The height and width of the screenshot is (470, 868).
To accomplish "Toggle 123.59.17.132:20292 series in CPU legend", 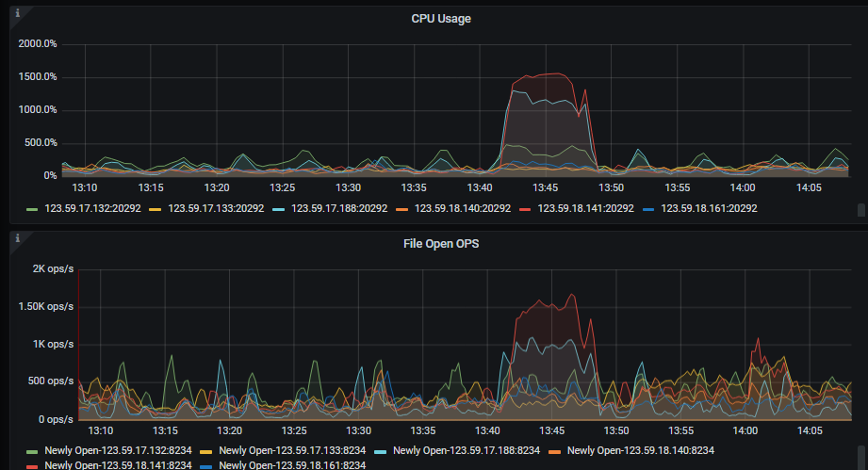I will (x=92, y=208).
